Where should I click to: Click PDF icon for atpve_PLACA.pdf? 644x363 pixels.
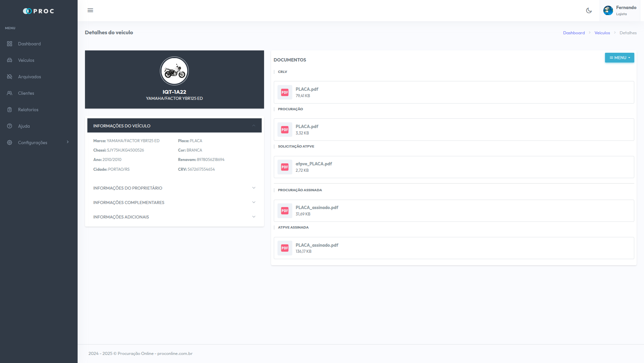(x=285, y=167)
